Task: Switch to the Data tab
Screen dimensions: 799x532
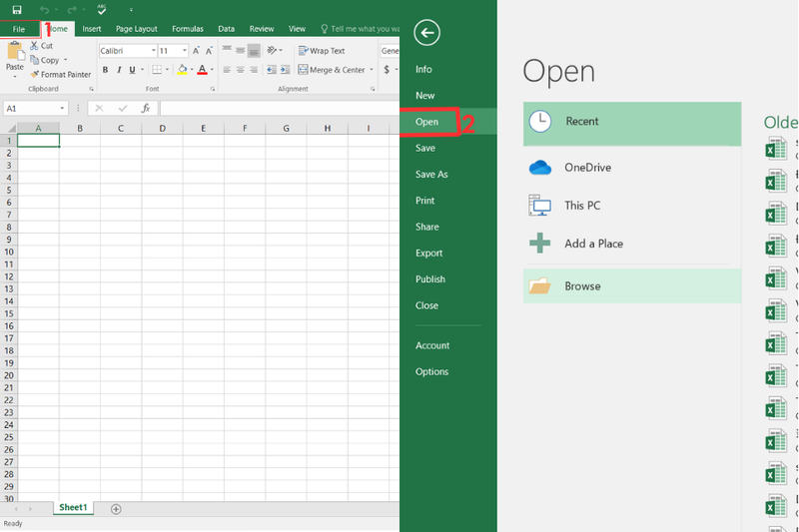Action: tap(227, 29)
